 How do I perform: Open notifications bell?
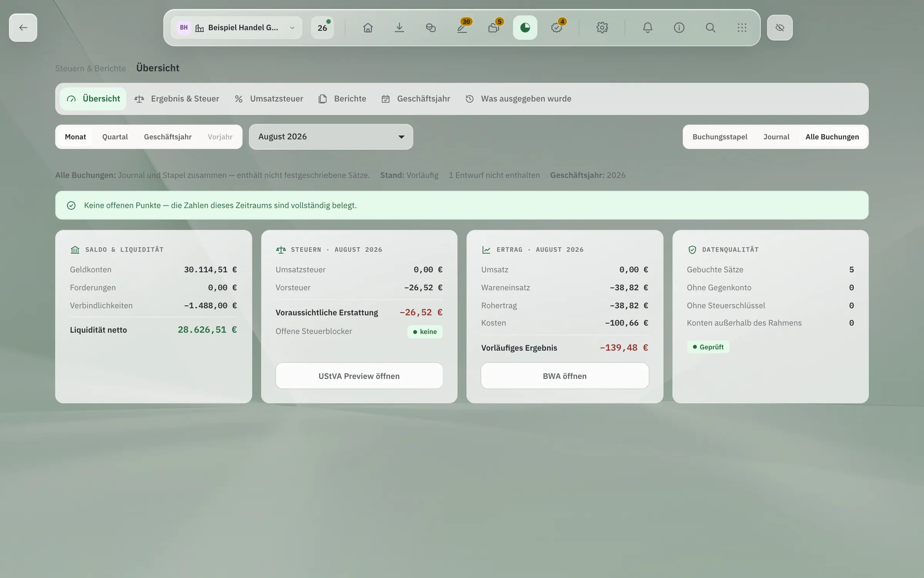tap(648, 27)
